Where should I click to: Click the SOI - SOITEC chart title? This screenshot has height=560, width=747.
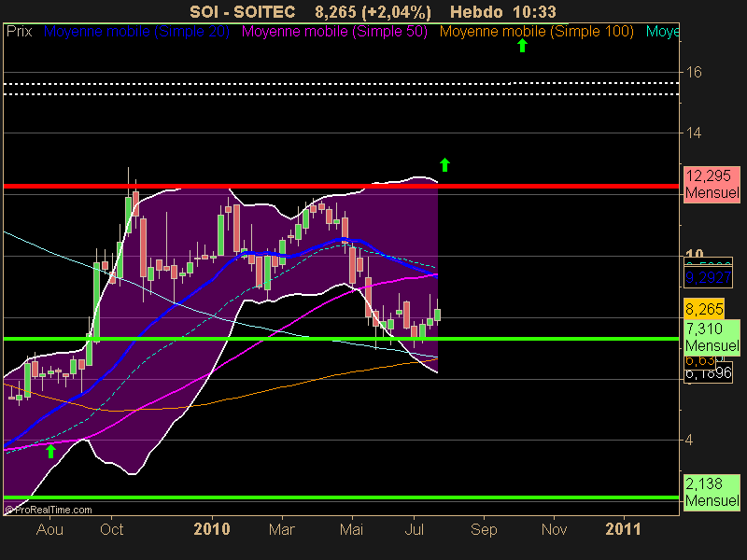point(243,11)
